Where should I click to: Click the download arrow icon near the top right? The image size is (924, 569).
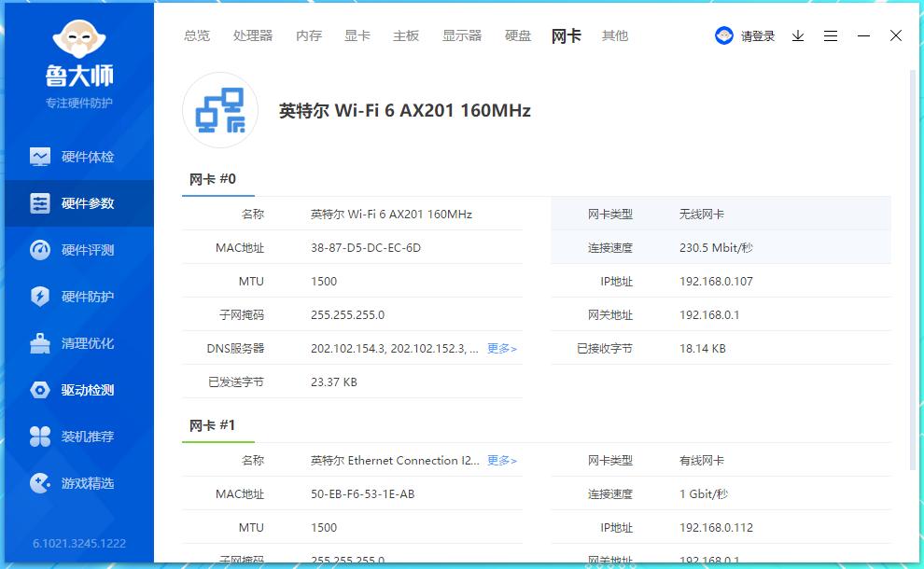[x=797, y=35]
